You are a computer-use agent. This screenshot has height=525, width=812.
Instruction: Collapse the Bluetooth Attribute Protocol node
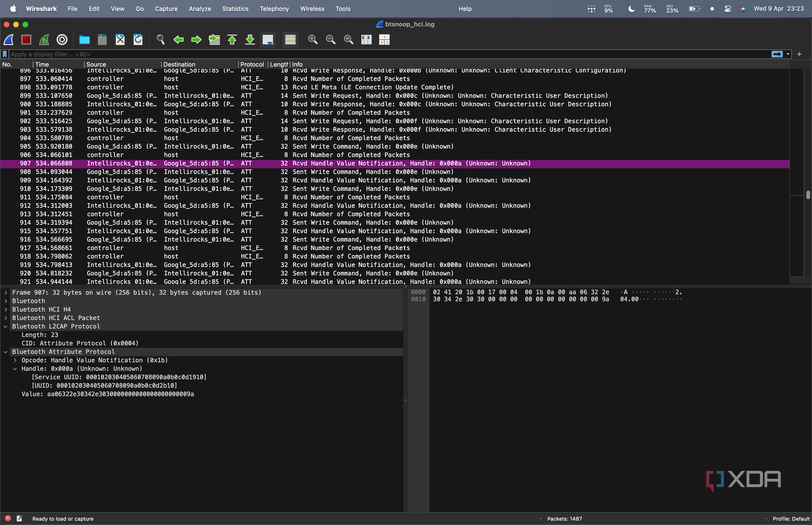[x=6, y=352]
